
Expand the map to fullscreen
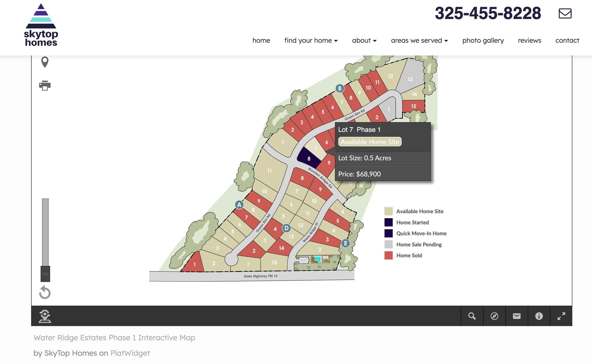(x=561, y=316)
